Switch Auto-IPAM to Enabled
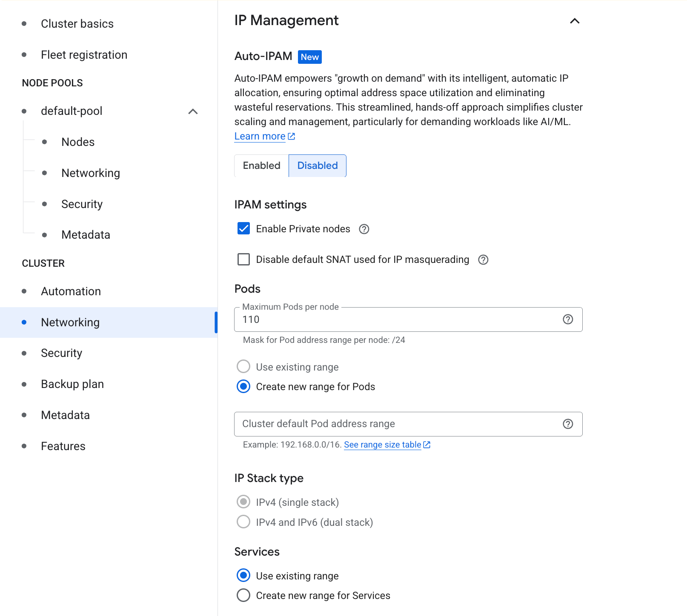Viewport: 687px width, 616px height. 261,165
